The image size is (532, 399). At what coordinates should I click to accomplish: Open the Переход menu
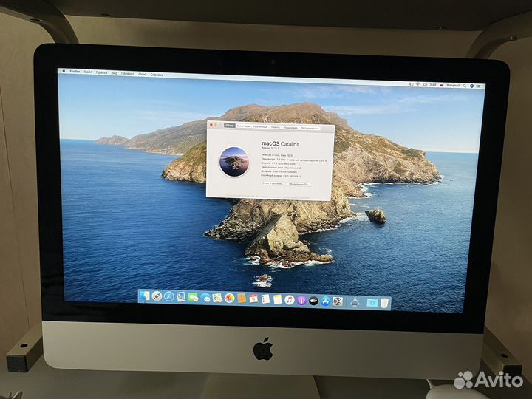pyautogui.click(x=128, y=74)
